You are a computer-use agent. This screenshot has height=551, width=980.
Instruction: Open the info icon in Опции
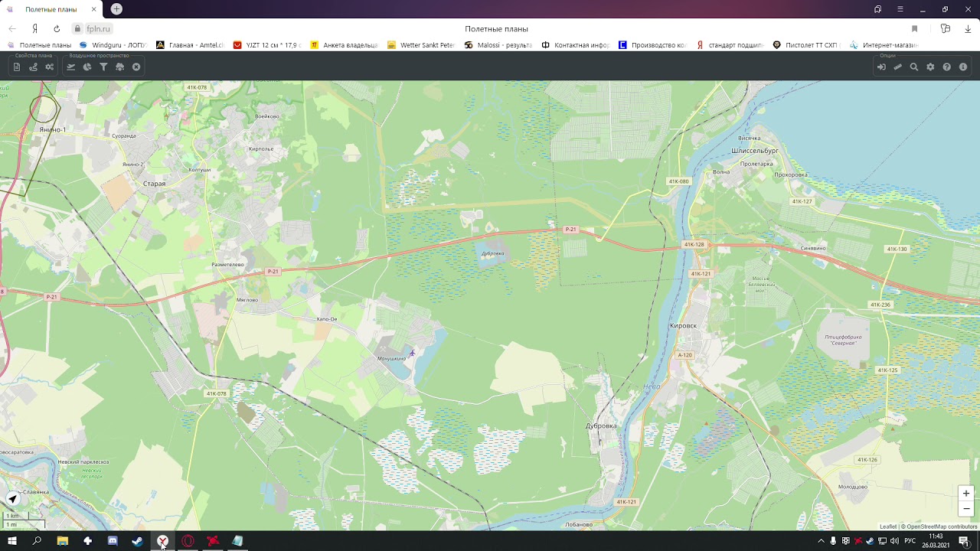point(963,67)
